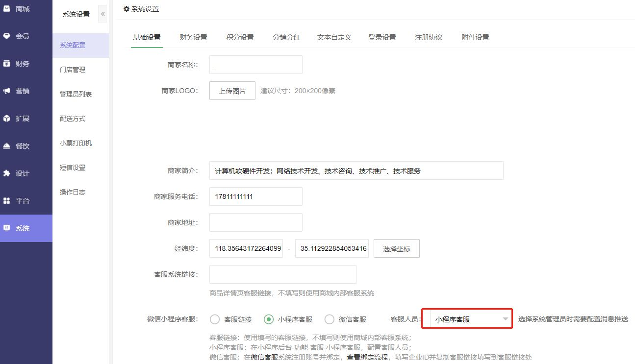This screenshot has height=364, width=635.
Task: Select the 客服链接 radio button
Action: (x=215, y=319)
